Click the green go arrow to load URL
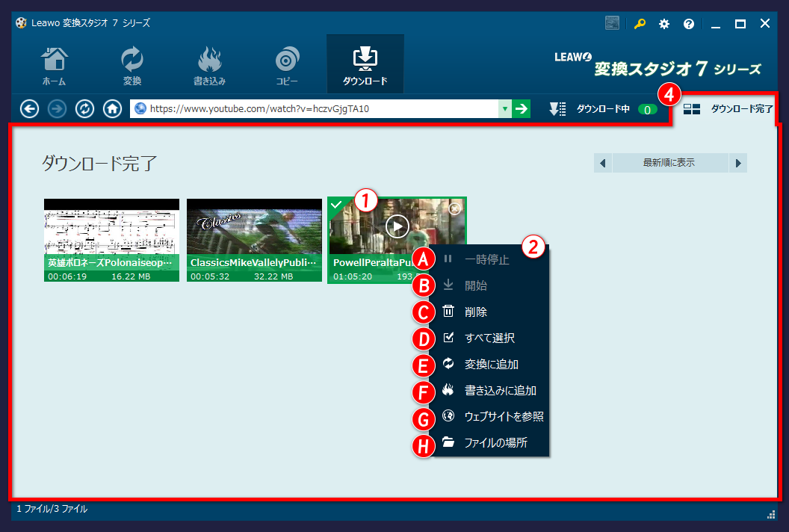Image resolution: width=789 pixels, height=532 pixels. (x=522, y=108)
